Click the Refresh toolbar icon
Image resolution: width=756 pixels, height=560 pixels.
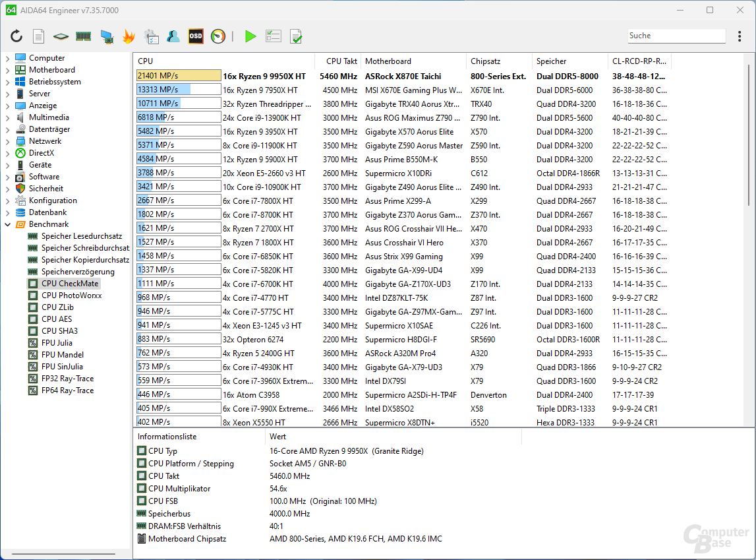pos(16,36)
